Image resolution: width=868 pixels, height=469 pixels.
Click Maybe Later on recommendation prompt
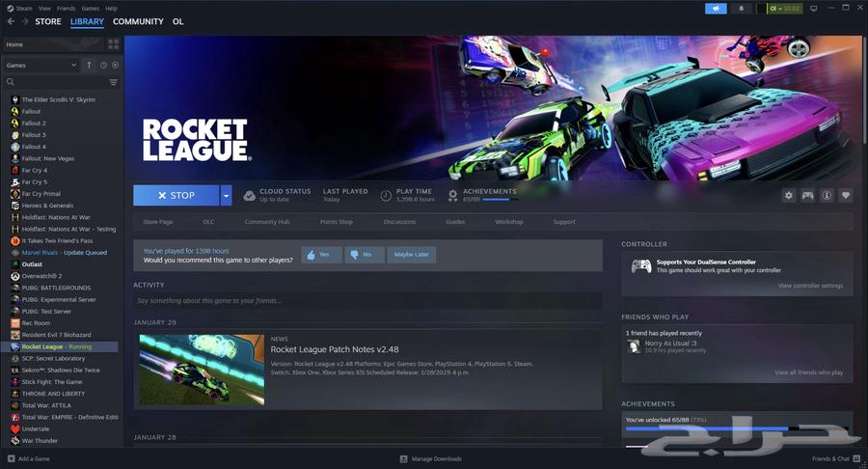click(411, 255)
